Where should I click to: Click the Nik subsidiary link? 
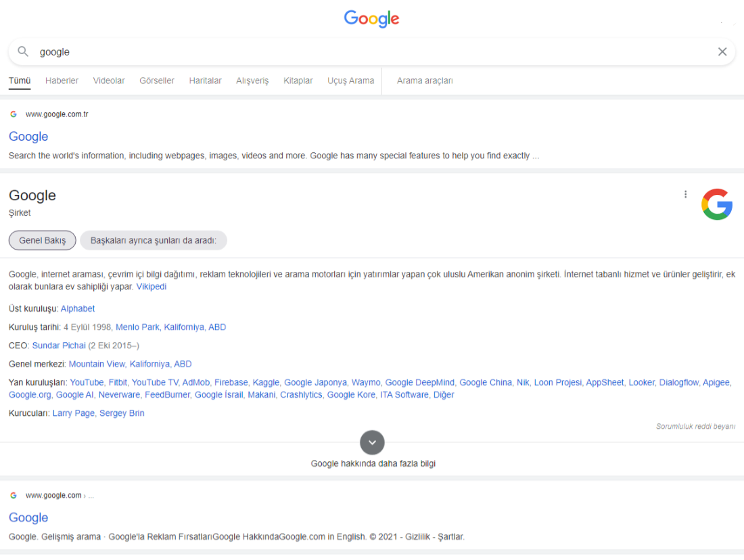[523, 383]
